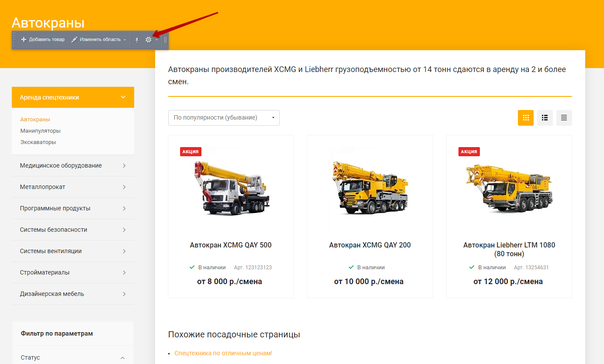Open 'Автокран XCMG QAY 200' product title
Viewport: 604px width, 364px height.
370,245
